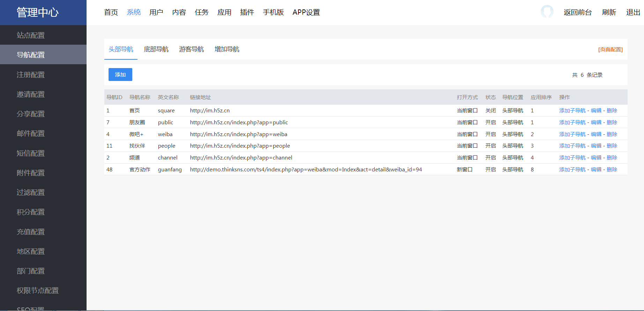Viewport: 644px width, 311px height.
Task: Edit the 首页 navigation row
Action: (596, 111)
